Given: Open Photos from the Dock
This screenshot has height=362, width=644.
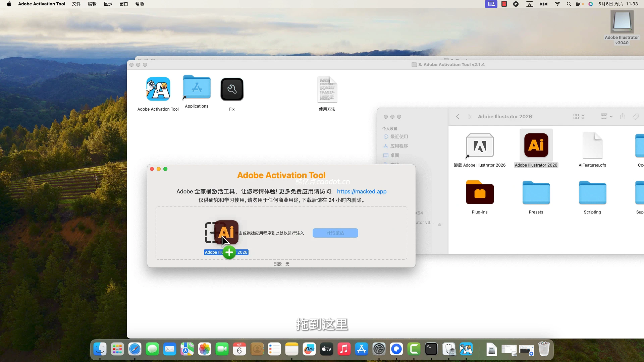Looking at the screenshot, I should [x=205, y=349].
